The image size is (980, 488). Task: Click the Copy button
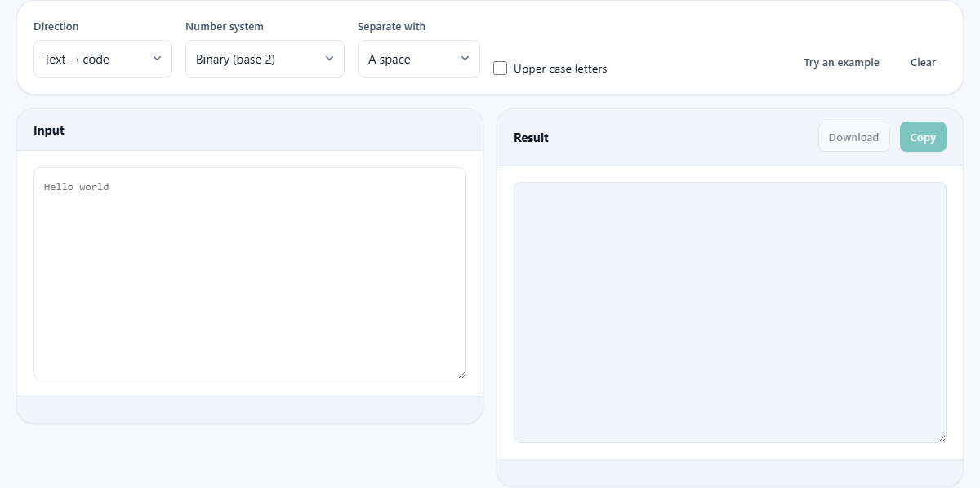click(923, 137)
